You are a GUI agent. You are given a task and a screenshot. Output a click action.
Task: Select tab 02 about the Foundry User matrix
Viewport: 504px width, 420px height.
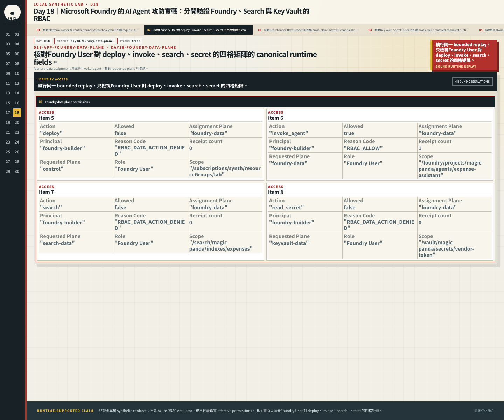(198, 30)
